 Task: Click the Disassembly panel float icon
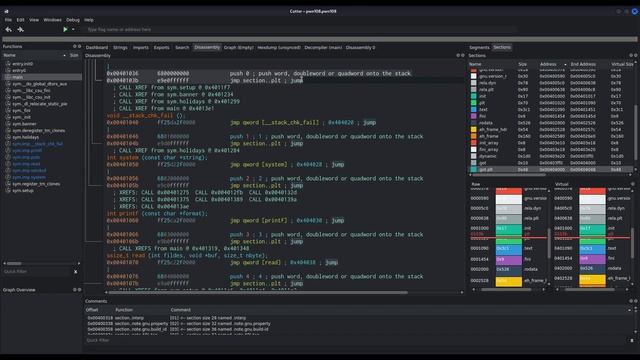(x=458, y=56)
